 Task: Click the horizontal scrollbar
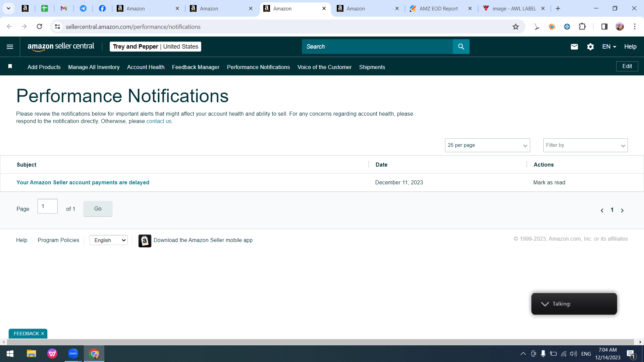point(320,342)
